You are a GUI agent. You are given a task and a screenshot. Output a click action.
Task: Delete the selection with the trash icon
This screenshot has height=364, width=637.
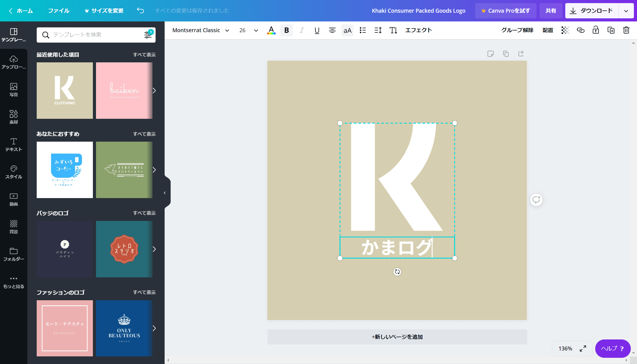[x=626, y=30]
